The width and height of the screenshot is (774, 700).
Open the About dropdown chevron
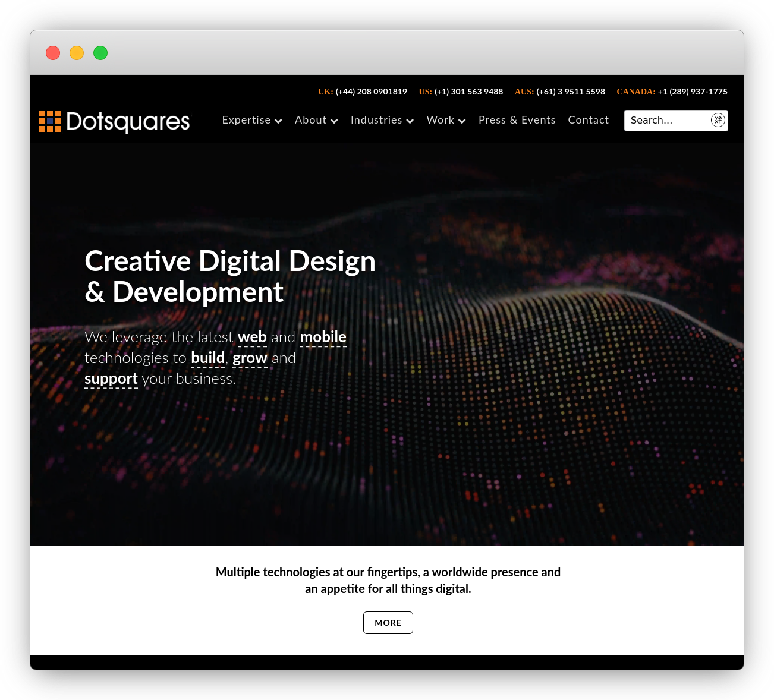335,121
